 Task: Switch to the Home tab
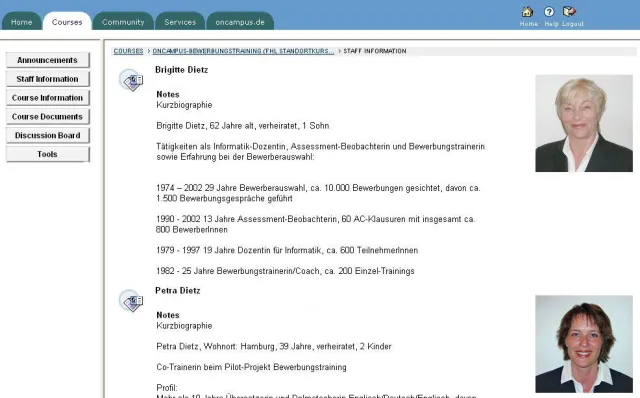(22, 22)
